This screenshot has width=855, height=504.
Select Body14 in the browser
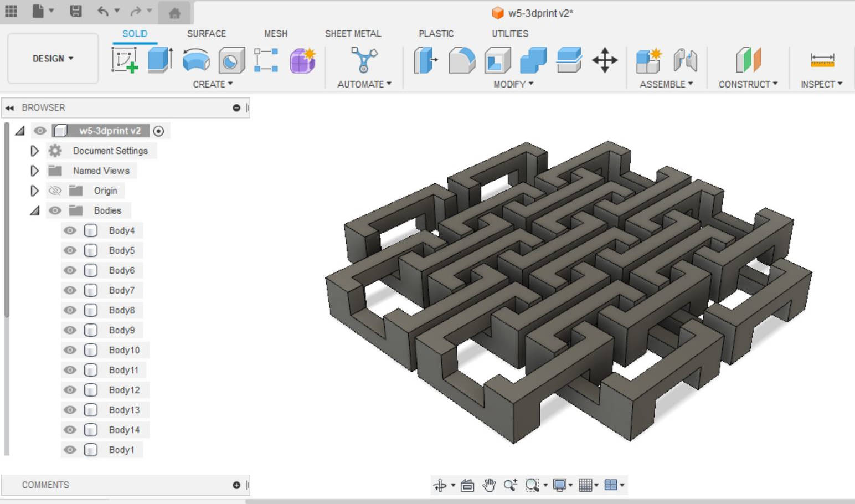coord(124,430)
